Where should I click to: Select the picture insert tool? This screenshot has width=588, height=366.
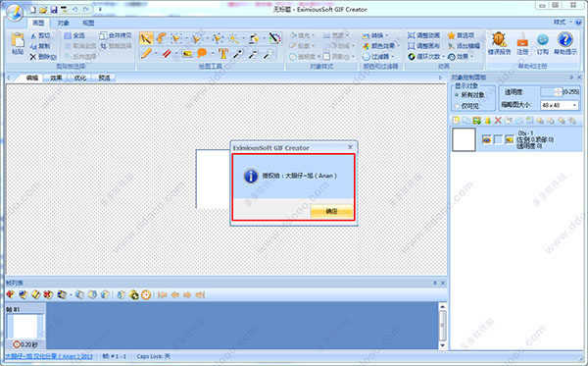(187, 54)
